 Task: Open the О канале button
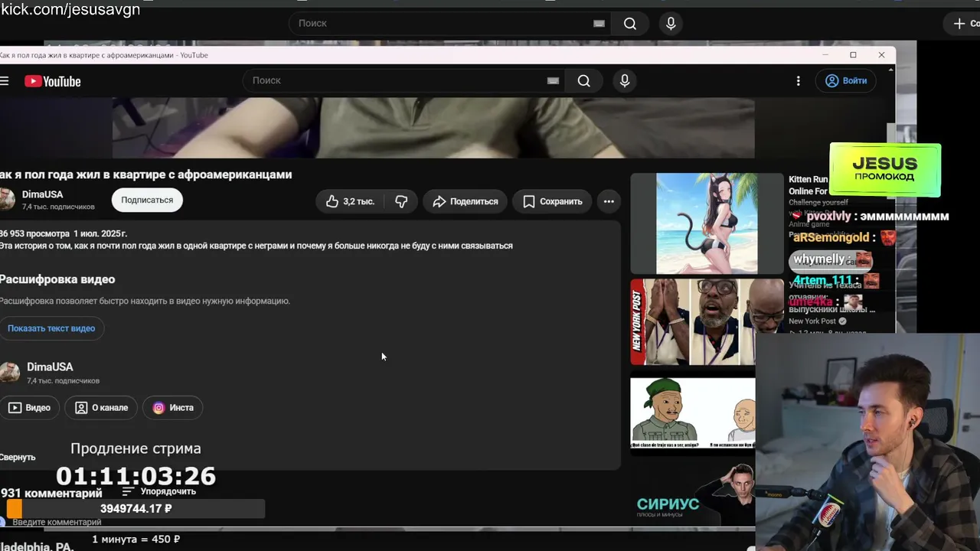click(101, 408)
